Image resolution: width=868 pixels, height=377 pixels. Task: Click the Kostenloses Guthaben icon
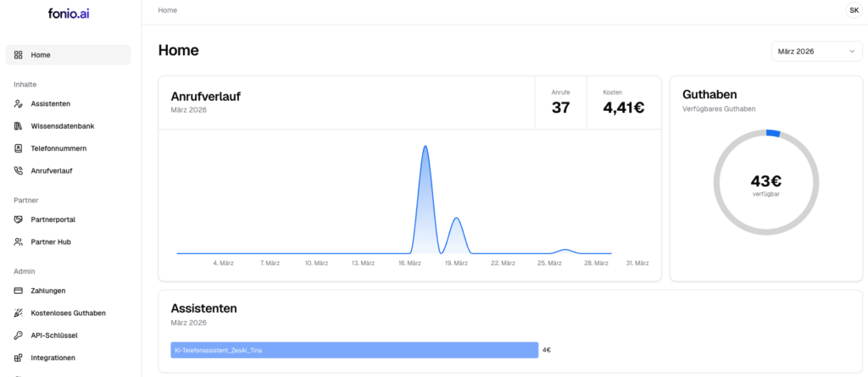click(x=19, y=313)
